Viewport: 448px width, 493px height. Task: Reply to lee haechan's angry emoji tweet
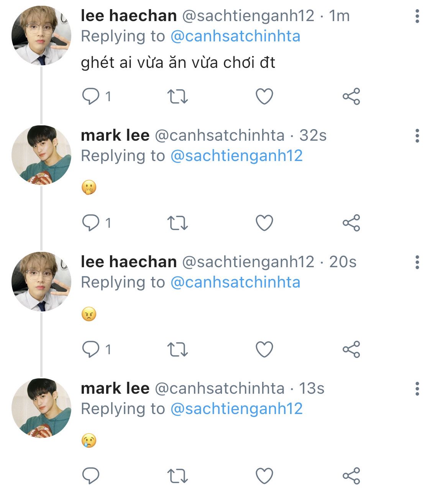(x=91, y=349)
